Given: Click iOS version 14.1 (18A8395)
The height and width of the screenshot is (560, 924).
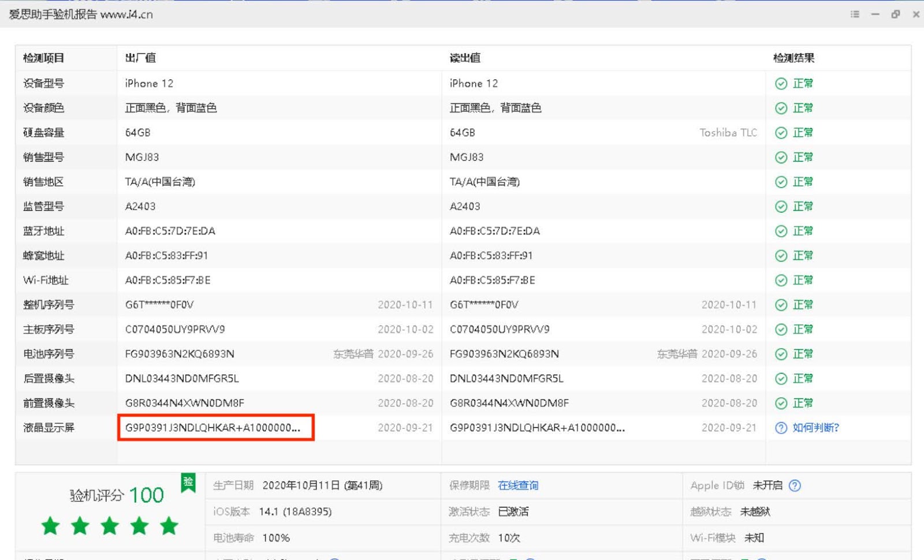Looking at the screenshot, I should (x=295, y=512).
